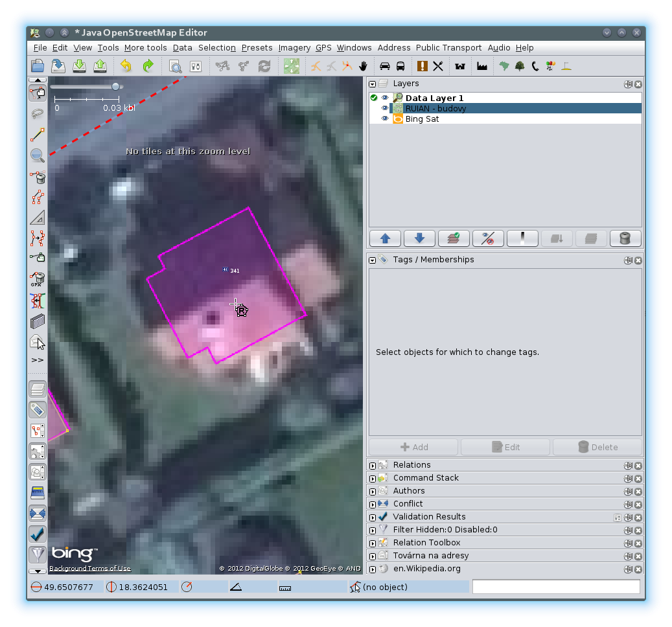
Task: Click the Add tag button
Action: (x=413, y=447)
